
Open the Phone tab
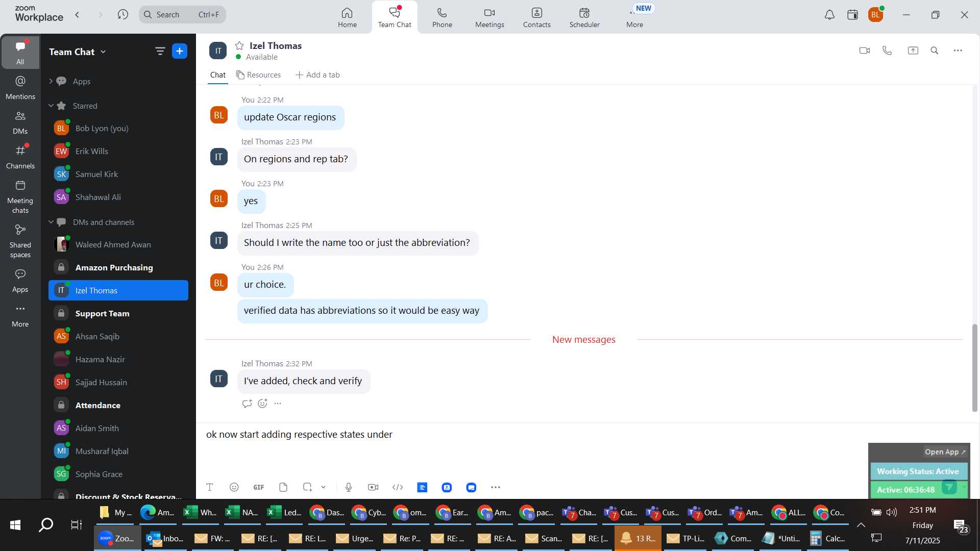pyautogui.click(x=442, y=17)
